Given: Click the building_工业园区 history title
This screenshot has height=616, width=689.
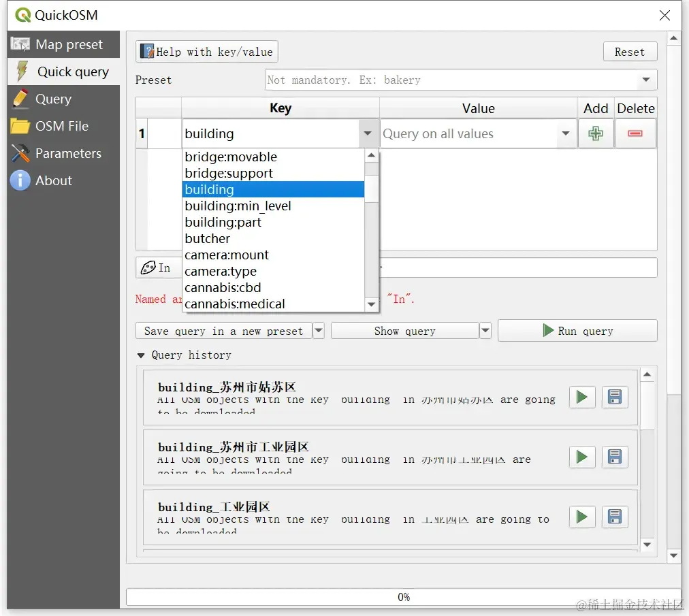Looking at the screenshot, I should pos(214,506).
